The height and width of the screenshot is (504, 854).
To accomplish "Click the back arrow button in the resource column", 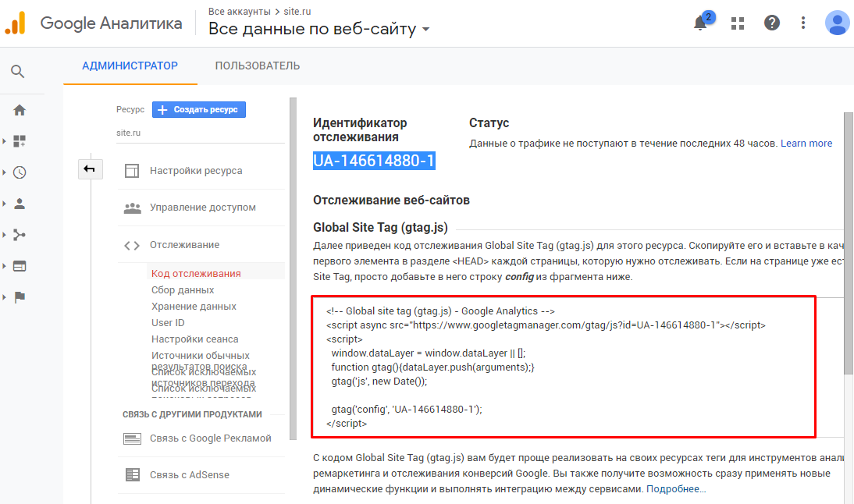I will (90, 169).
